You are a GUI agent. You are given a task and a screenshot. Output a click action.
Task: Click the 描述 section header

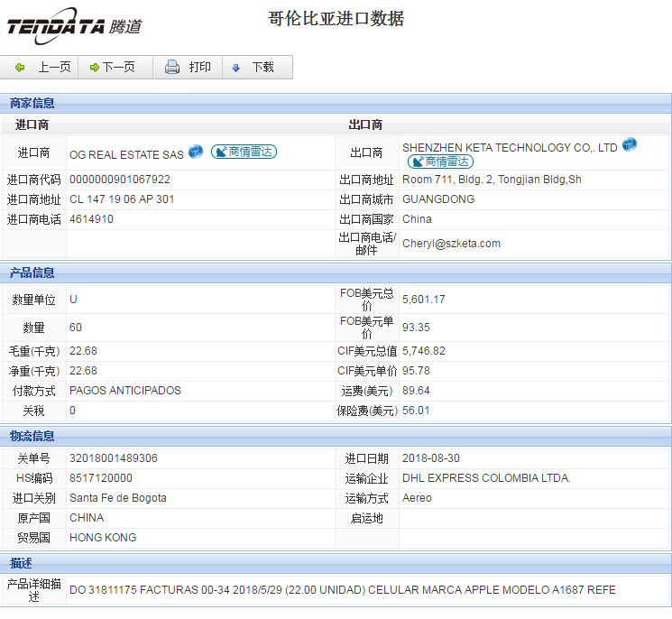tap(22, 563)
